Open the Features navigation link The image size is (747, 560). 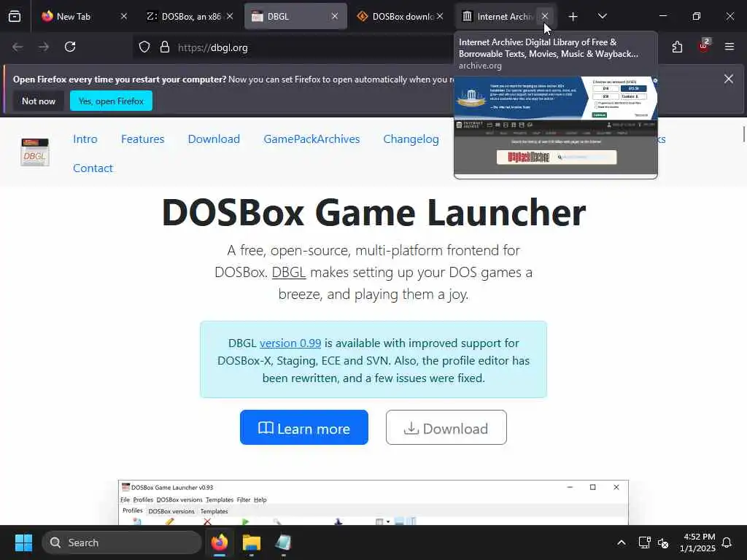(142, 139)
